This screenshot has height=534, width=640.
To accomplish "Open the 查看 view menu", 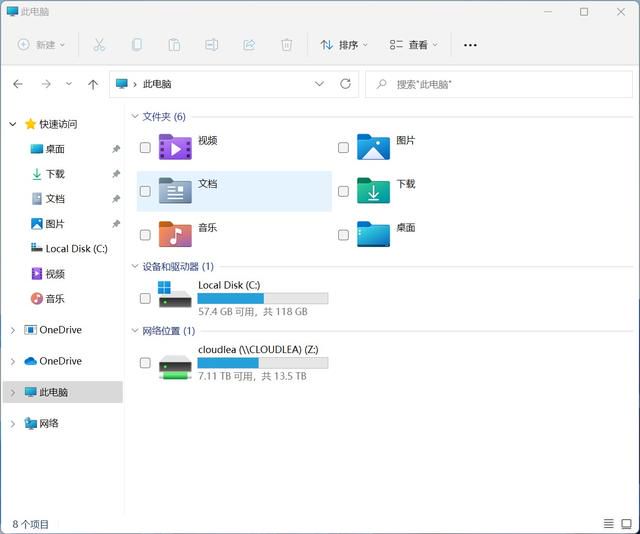I will click(x=413, y=44).
